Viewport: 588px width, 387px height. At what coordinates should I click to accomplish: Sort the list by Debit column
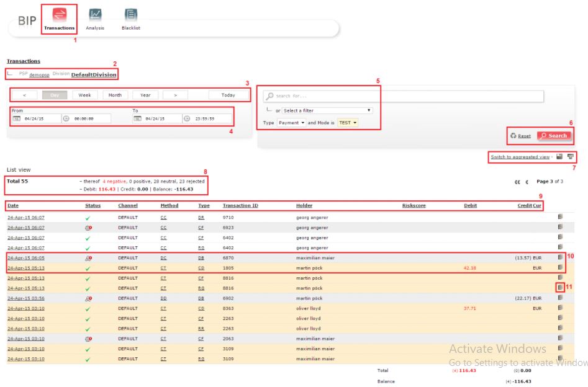tap(470, 205)
